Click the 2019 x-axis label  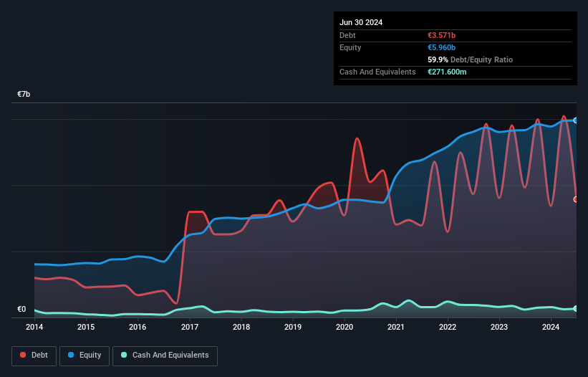293,327
